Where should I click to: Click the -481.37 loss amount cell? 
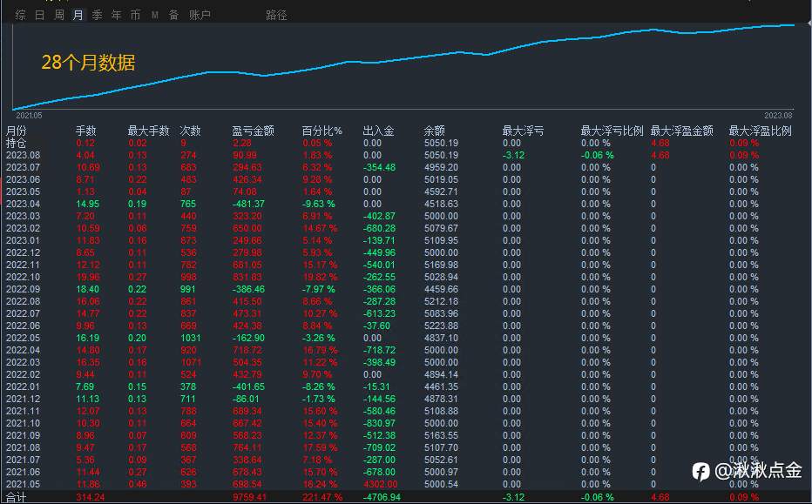(x=248, y=204)
